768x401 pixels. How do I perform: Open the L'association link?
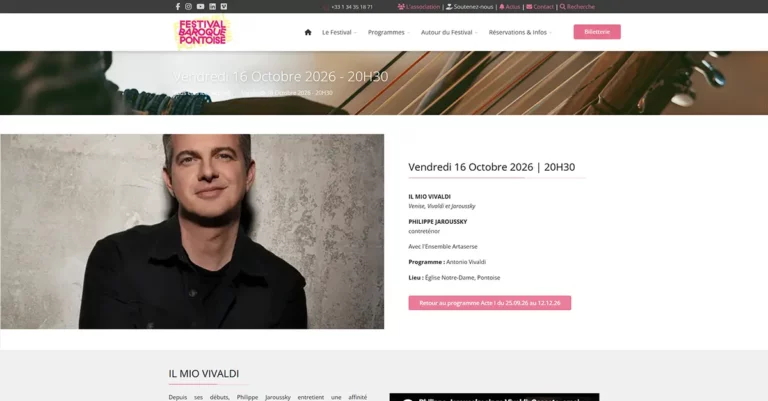pos(419,7)
